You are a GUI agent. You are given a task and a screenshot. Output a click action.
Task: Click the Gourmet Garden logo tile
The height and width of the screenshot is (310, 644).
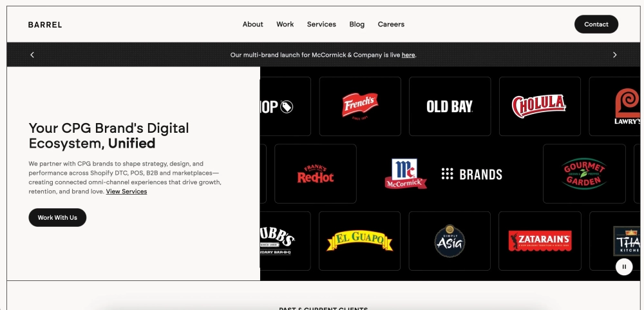point(583,174)
